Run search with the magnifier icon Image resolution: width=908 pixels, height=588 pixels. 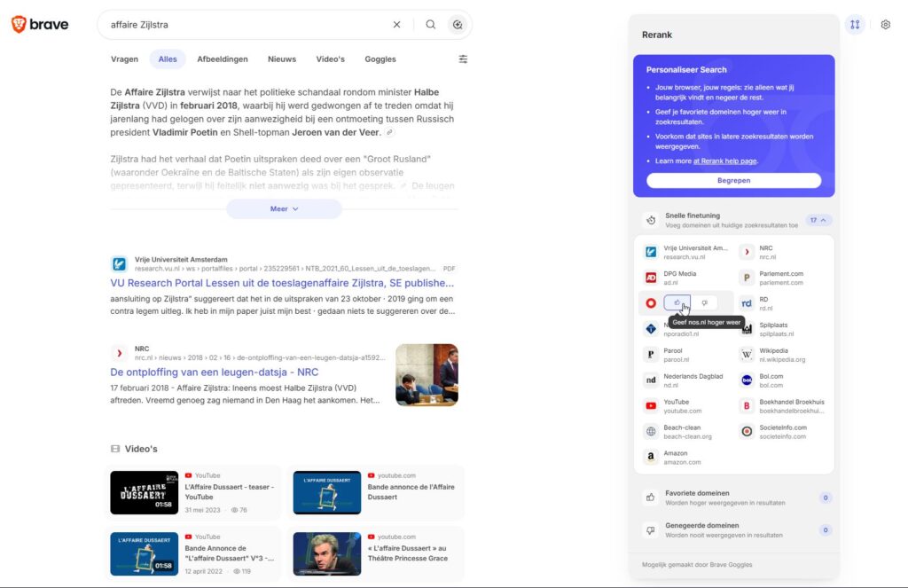430,24
